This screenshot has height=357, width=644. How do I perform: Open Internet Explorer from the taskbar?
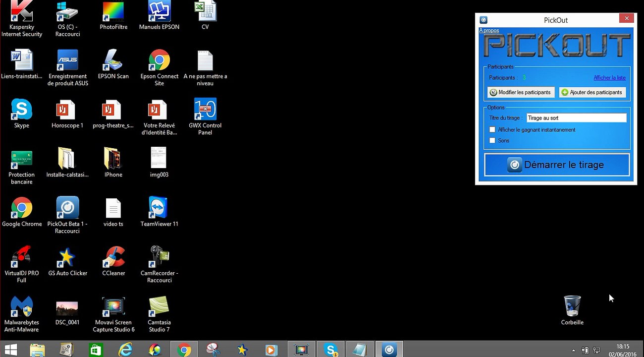[125, 350]
